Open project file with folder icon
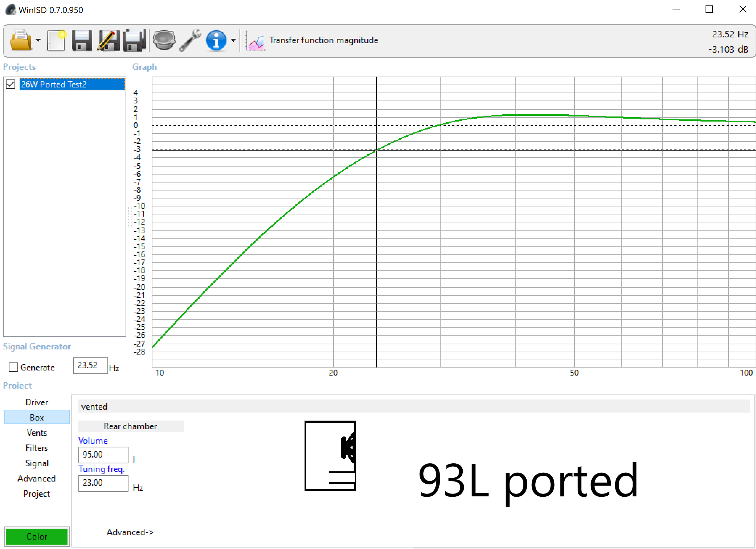The height and width of the screenshot is (549, 756). click(21, 40)
